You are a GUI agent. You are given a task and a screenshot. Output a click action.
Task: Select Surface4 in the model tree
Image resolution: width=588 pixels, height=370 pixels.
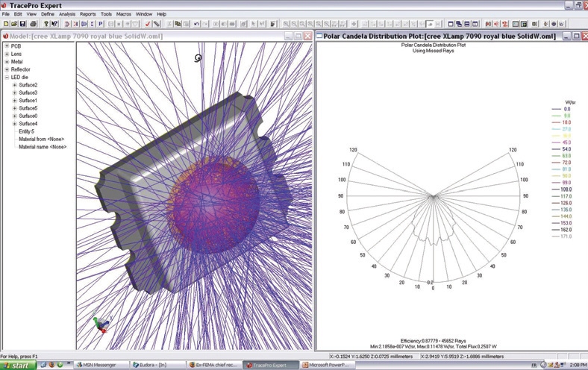pos(28,124)
